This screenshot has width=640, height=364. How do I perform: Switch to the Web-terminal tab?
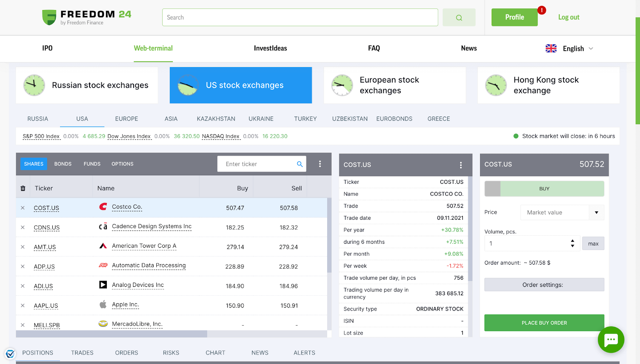pyautogui.click(x=153, y=48)
